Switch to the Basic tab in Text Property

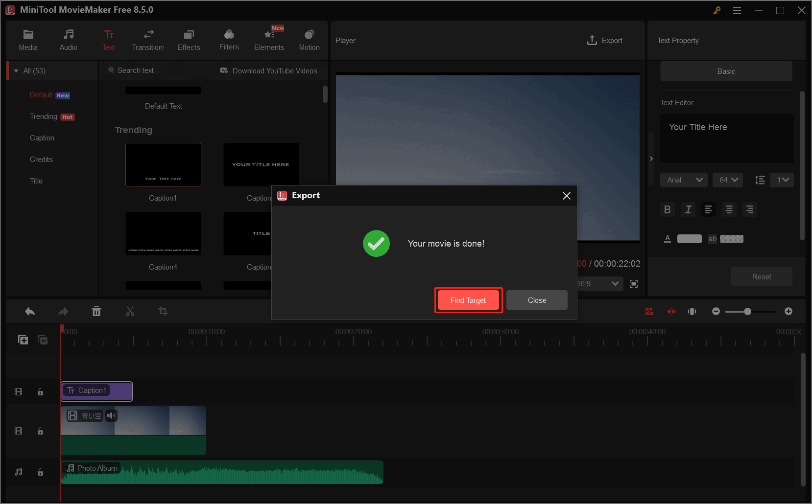[x=726, y=71]
